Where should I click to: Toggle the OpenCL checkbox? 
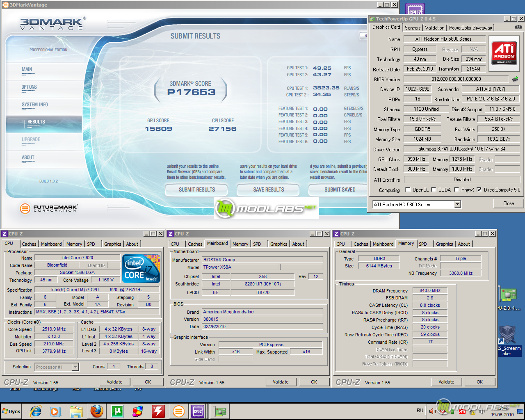tap(408, 190)
